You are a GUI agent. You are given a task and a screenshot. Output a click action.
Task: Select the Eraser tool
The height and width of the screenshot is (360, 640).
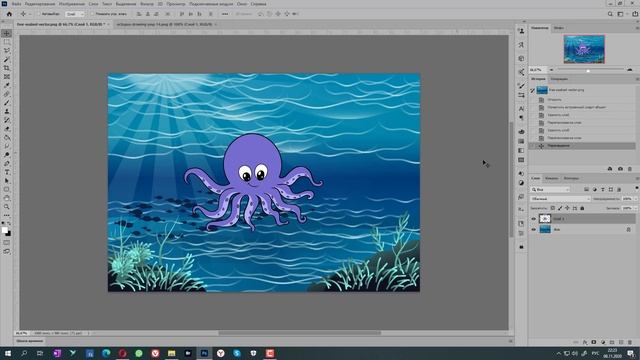pos(7,129)
